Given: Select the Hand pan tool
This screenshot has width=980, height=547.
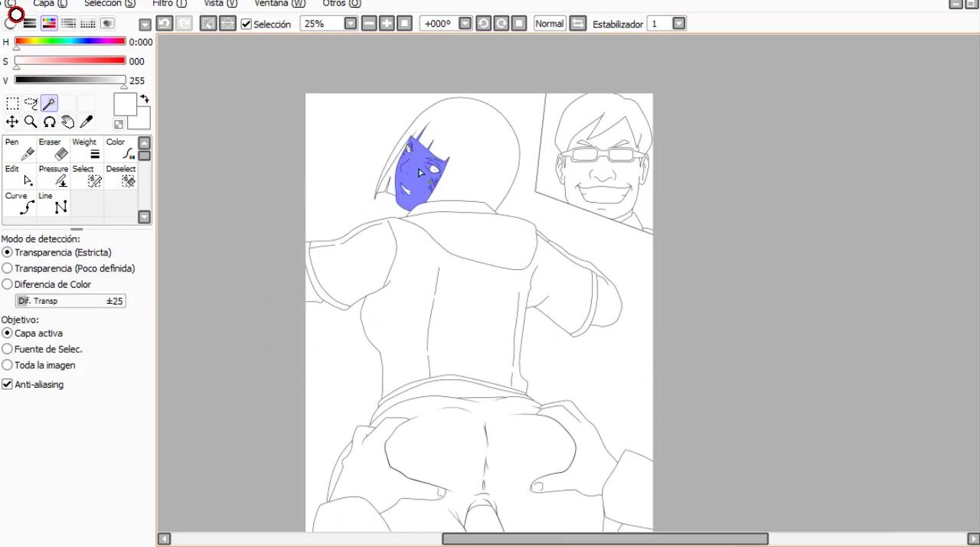Looking at the screenshot, I should [67, 122].
